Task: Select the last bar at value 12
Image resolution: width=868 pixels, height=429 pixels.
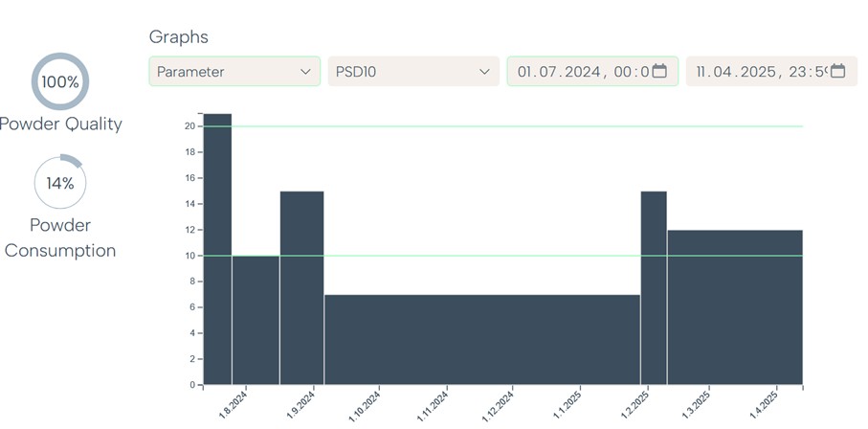Action: pyautogui.click(x=734, y=306)
